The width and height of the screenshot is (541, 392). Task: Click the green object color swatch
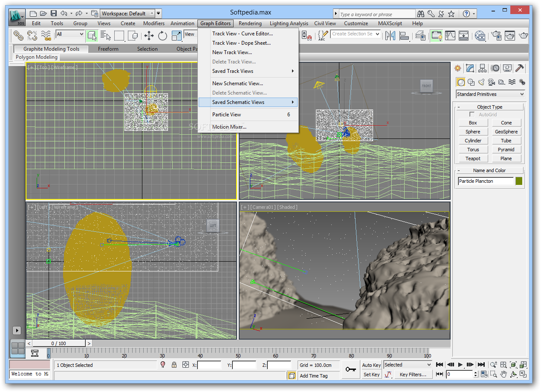click(519, 181)
